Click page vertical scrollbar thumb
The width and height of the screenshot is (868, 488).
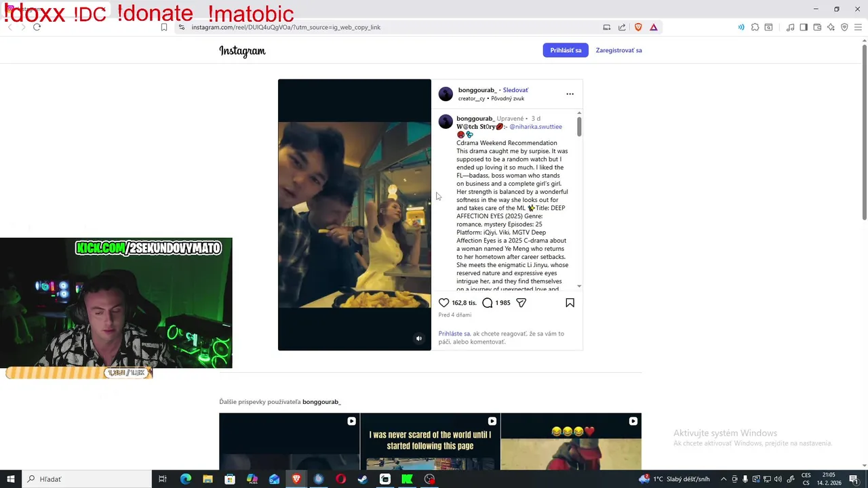coord(864,132)
